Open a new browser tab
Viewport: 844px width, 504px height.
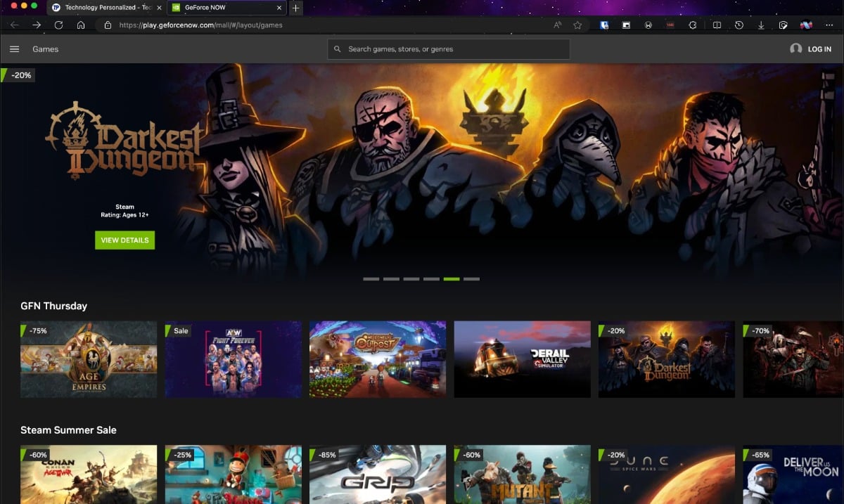(x=296, y=8)
